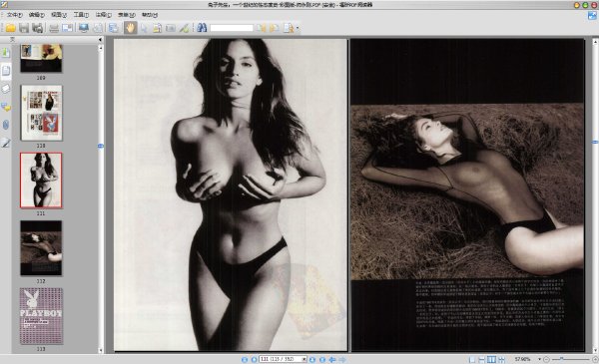Open the Comments panel sidebar icon
Viewport: 599px width, 364px height.
pyautogui.click(x=6, y=107)
